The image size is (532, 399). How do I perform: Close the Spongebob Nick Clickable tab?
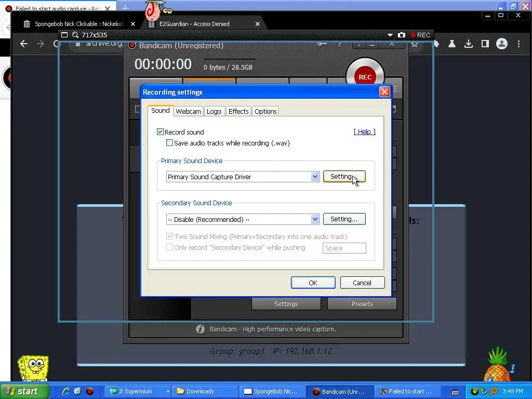click(x=133, y=24)
